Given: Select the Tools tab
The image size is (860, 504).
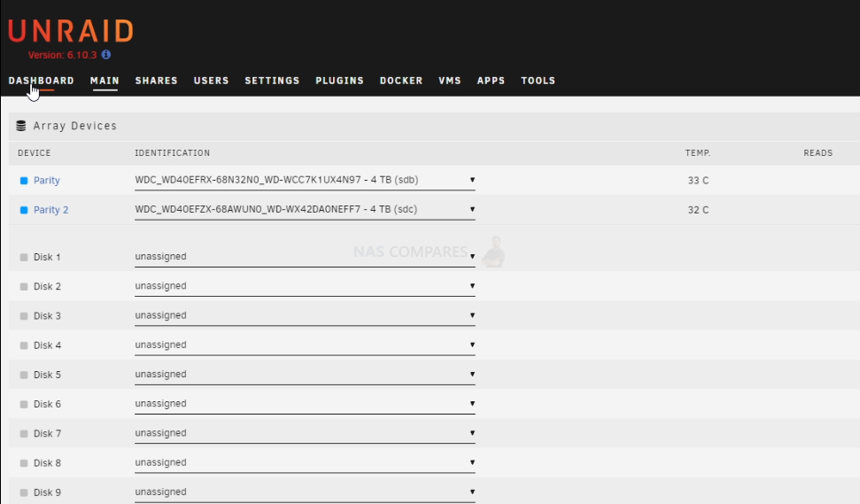Looking at the screenshot, I should (538, 81).
